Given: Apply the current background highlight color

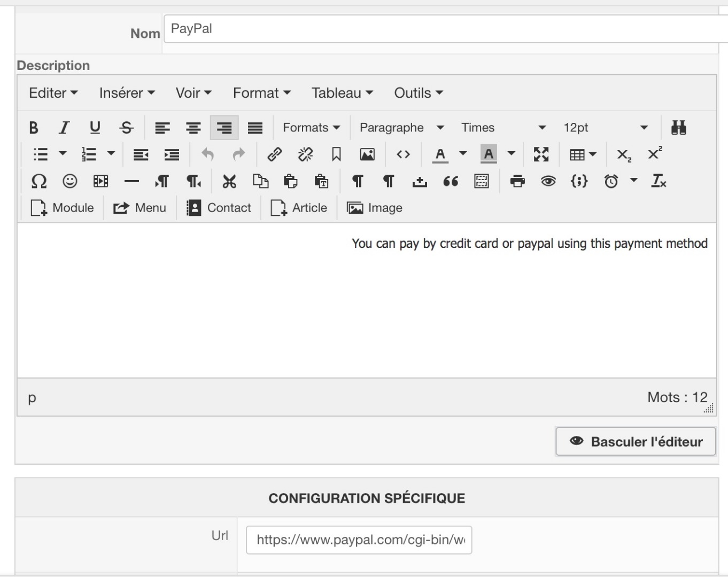Looking at the screenshot, I should tap(489, 155).
